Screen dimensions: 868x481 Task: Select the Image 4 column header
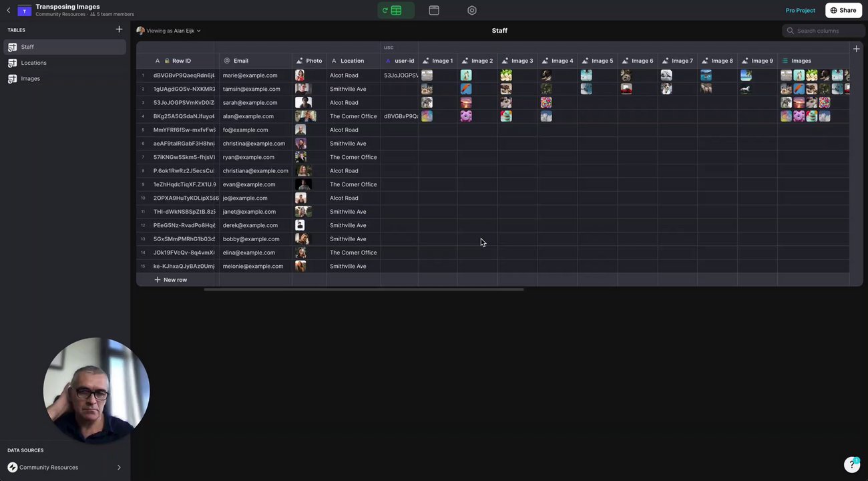[558, 61]
